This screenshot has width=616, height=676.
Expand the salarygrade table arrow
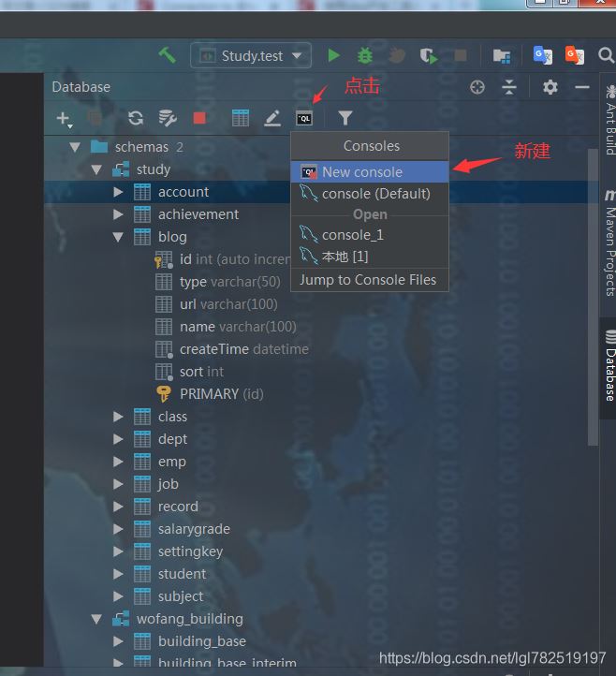(118, 529)
